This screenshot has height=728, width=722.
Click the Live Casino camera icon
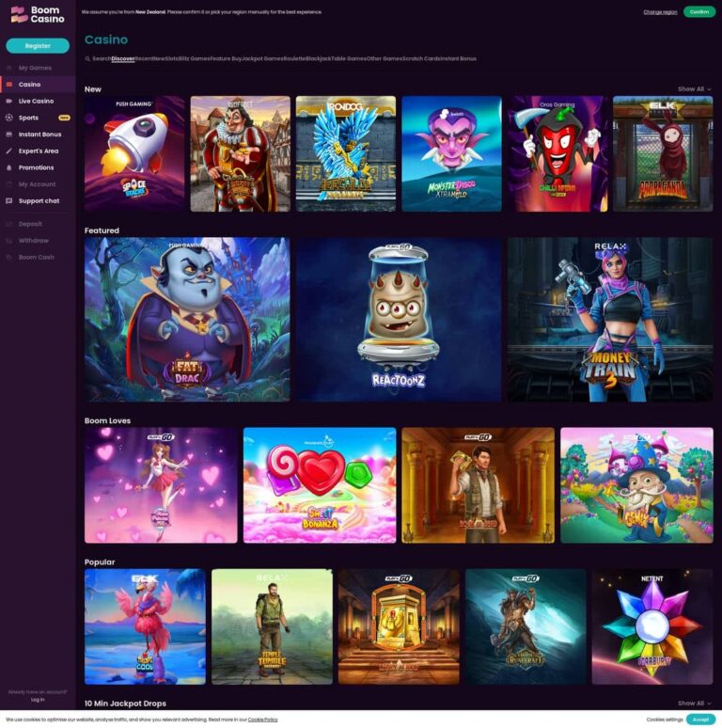pos(8,102)
